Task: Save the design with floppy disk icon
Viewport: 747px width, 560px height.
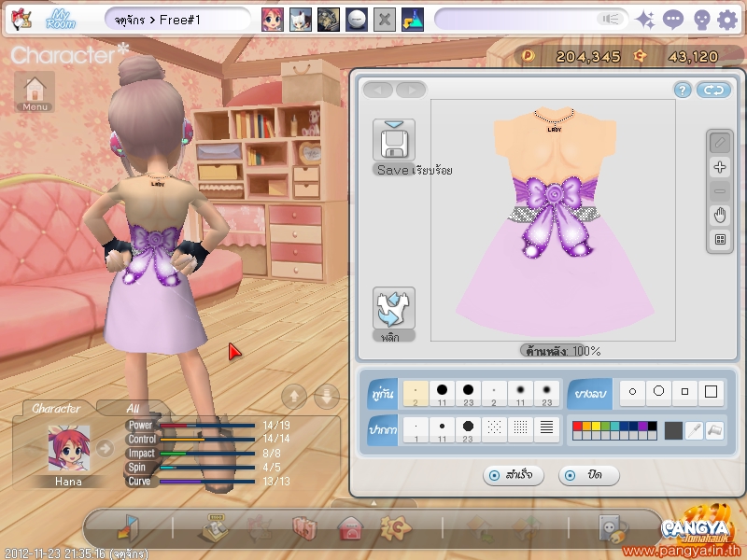Action: (393, 140)
